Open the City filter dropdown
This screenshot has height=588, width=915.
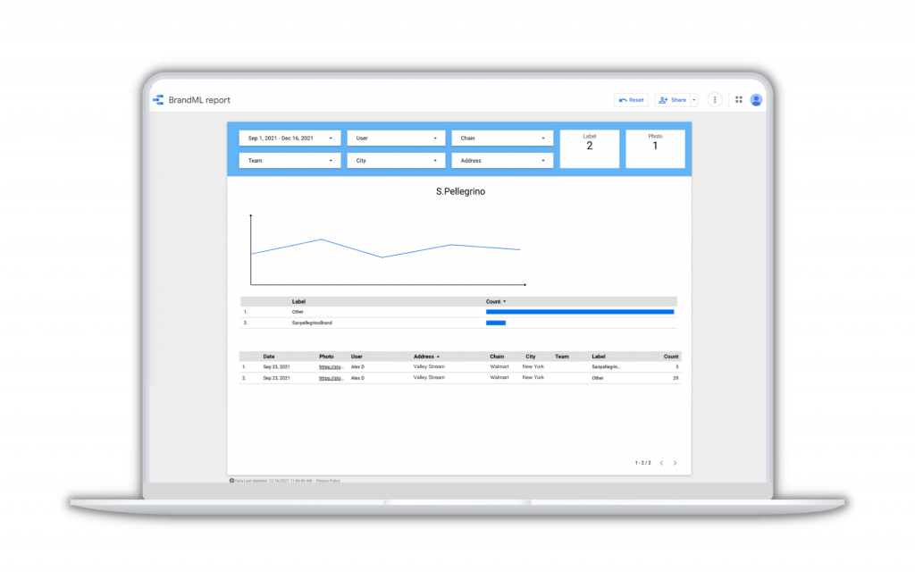click(x=396, y=161)
